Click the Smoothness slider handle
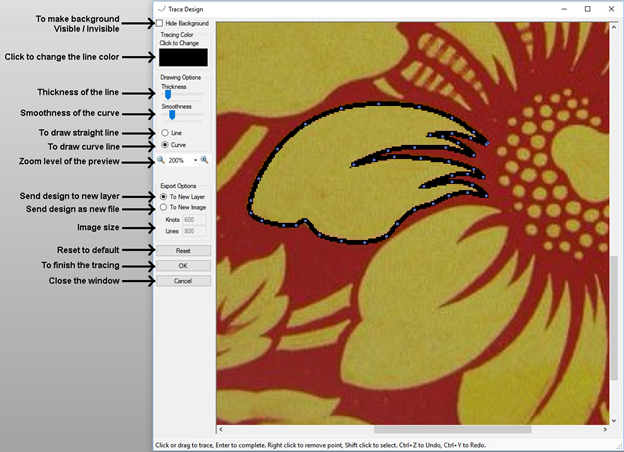 (x=172, y=114)
